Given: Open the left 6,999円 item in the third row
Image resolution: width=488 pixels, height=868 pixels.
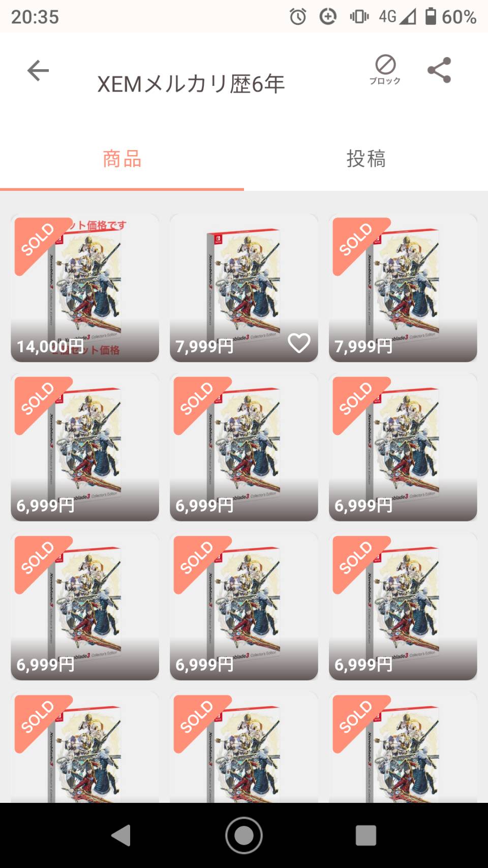Looking at the screenshot, I should 85,606.
